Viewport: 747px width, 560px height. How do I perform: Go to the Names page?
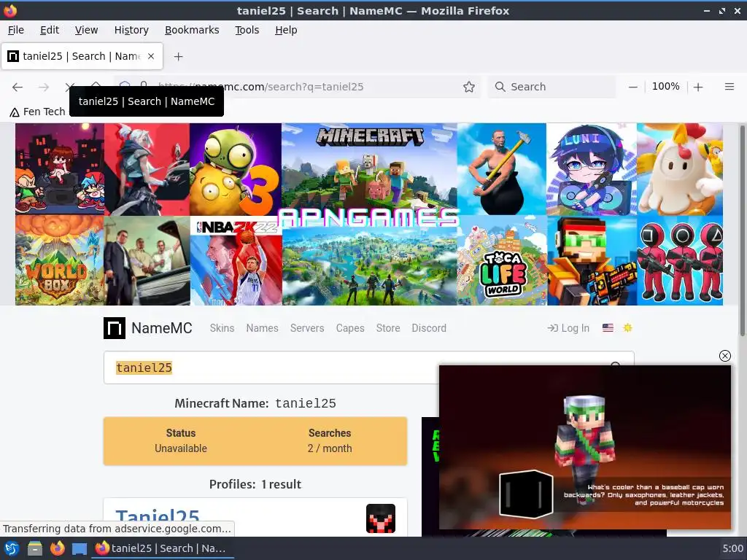(x=262, y=328)
